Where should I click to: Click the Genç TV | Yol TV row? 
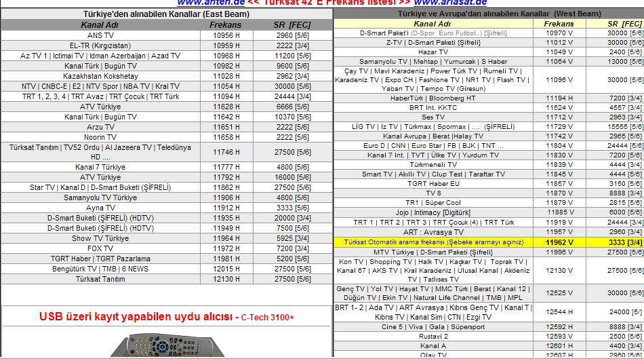click(489, 293)
